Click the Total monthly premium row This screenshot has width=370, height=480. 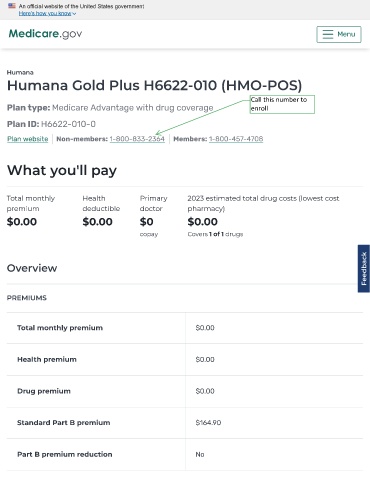[x=185, y=328]
